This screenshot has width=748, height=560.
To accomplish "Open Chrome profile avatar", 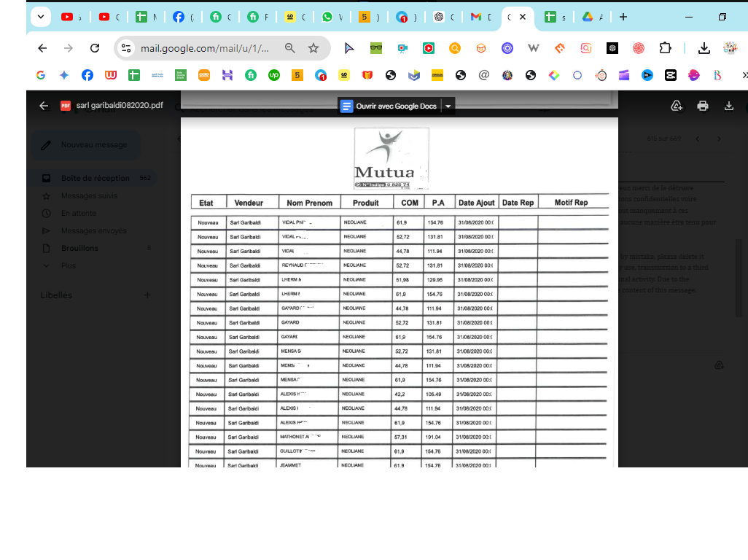I will coord(731,48).
